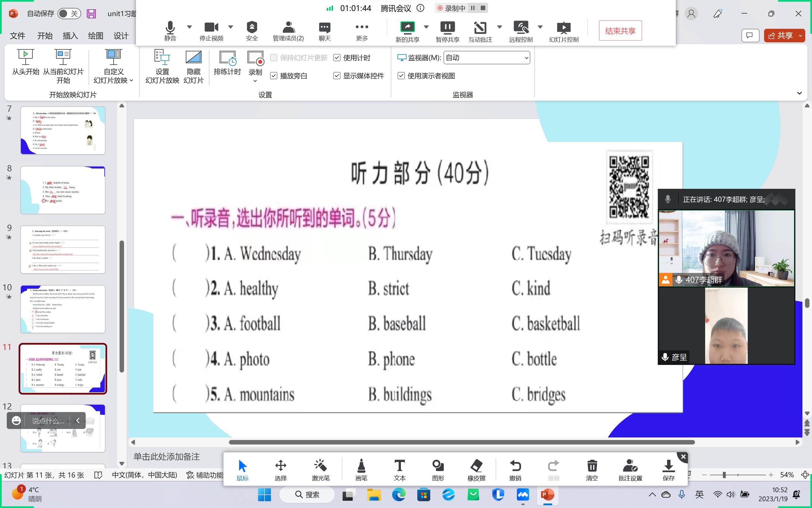The image size is (812, 508).
Task: Uncheck Use Presenter View (使用演示者视图)
Action: pos(401,76)
